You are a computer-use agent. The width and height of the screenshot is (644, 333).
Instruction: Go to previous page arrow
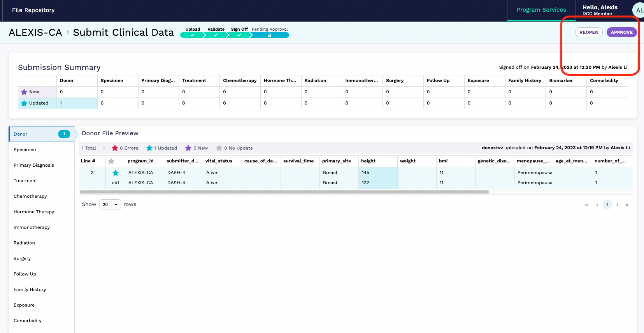point(597,205)
